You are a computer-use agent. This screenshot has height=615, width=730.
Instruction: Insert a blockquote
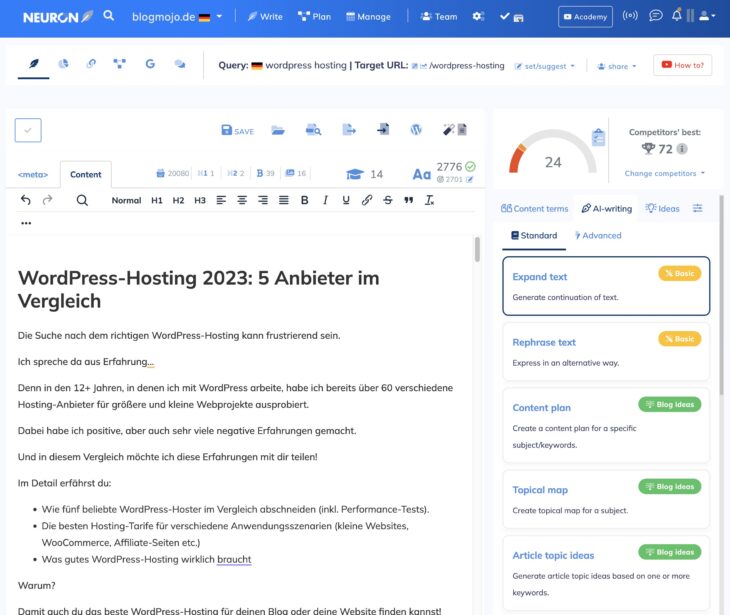click(x=409, y=200)
